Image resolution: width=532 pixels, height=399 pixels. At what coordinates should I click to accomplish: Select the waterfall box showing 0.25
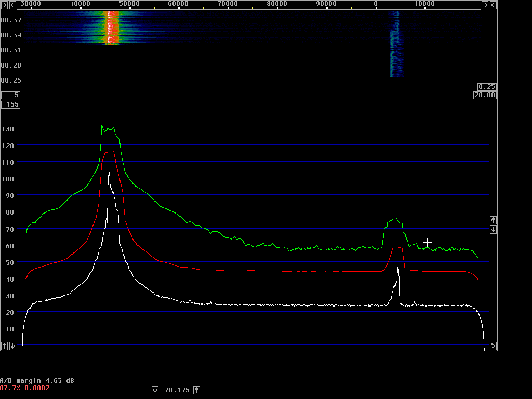pyautogui.click(x=487, y=87)
